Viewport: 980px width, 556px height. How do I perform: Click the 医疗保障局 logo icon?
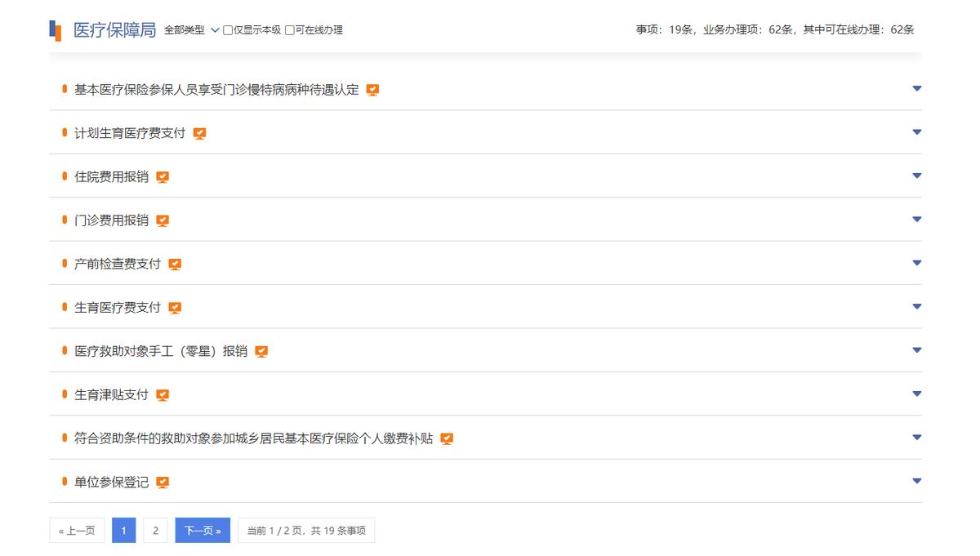coord(54,29)
